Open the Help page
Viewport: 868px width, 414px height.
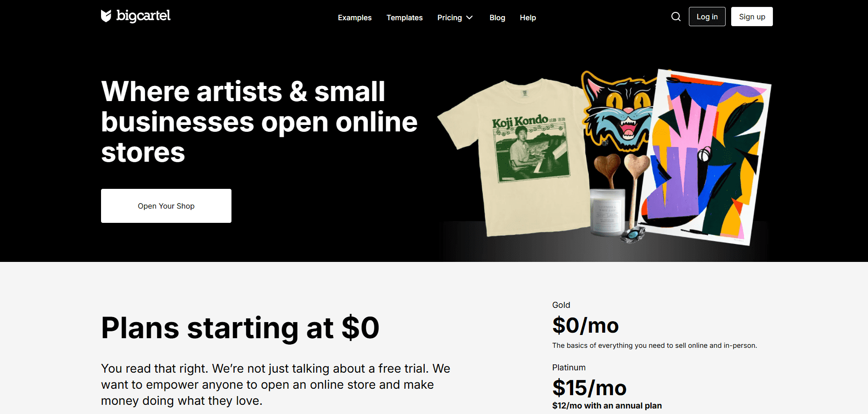point(528,17)
